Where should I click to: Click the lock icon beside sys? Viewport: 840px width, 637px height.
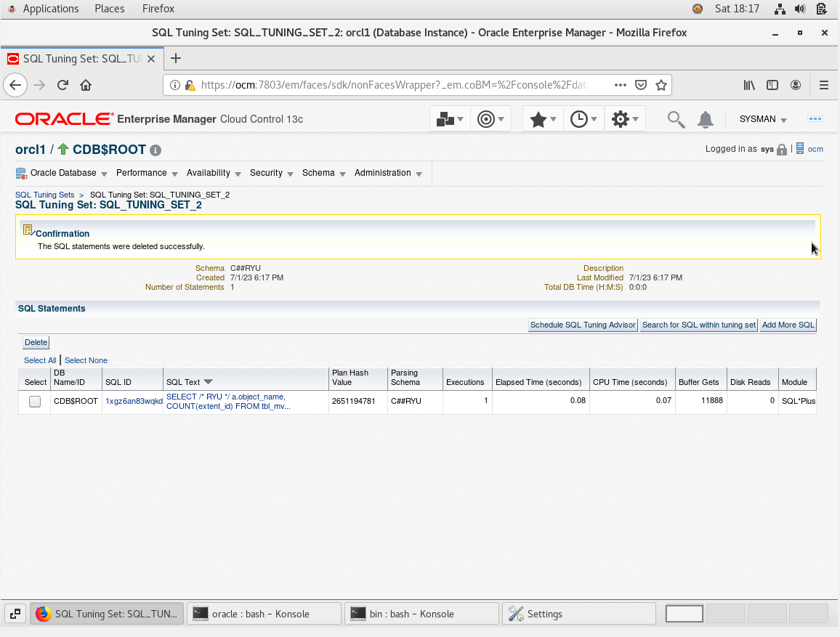coord(782,150)
